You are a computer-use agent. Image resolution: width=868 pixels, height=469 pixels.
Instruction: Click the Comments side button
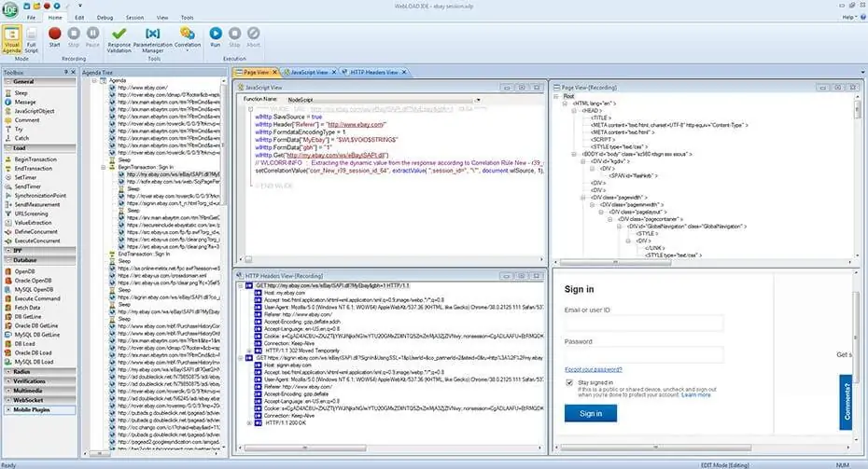click(846, 402)
